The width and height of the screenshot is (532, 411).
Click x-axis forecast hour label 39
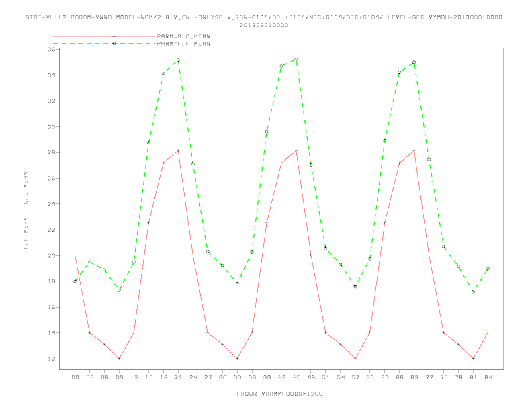[267, 377]
